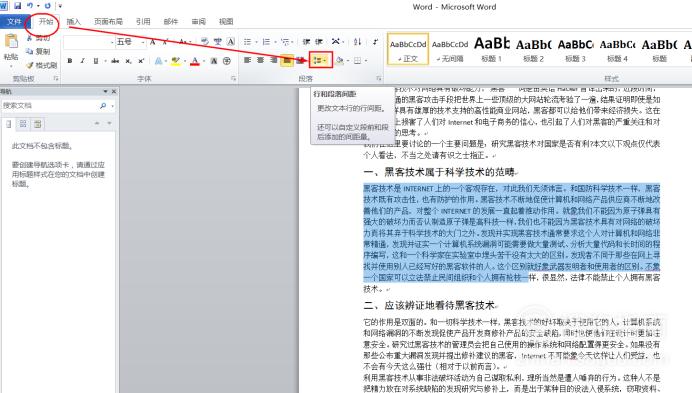Open the borders dropdown arrow
692x393 pixels.
pos(366,60)
